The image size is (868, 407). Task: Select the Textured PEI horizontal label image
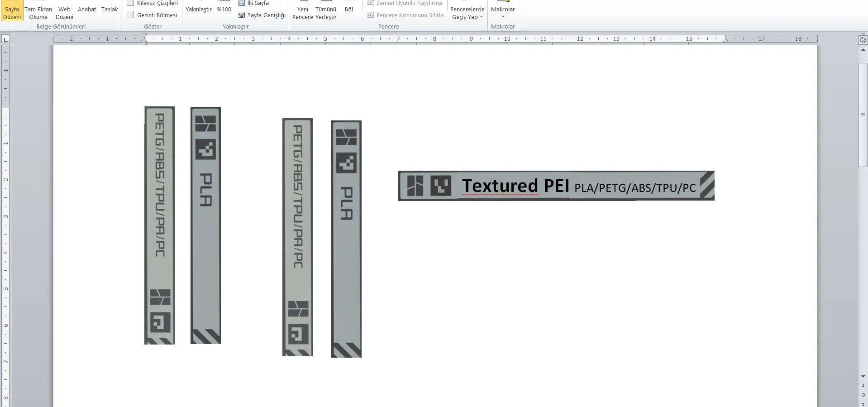556,186
